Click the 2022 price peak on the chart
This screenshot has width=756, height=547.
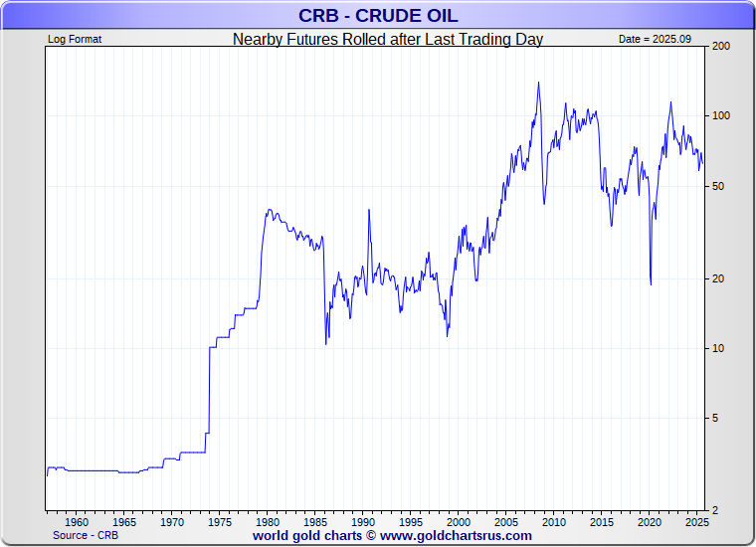670,102
